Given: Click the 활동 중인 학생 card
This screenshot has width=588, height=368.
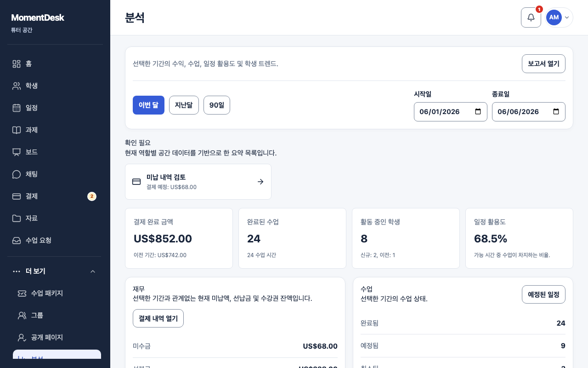Looking at the screenshot, I should click(406, 238).
